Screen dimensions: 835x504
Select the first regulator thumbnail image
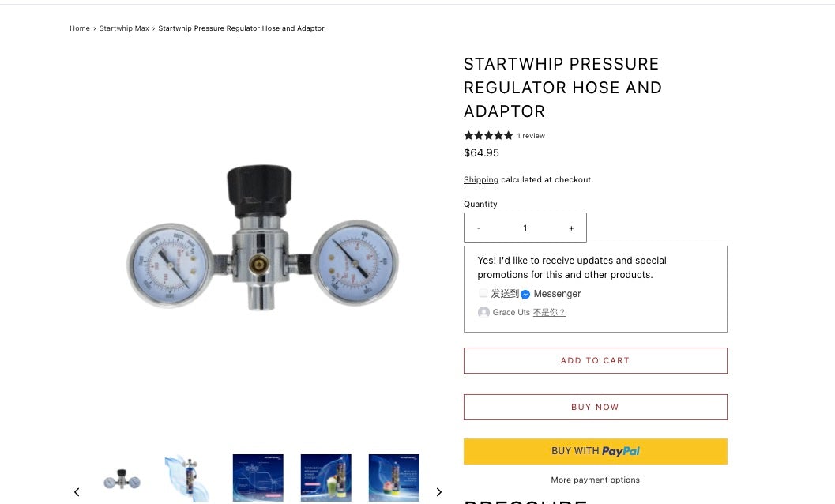point(122,477)
